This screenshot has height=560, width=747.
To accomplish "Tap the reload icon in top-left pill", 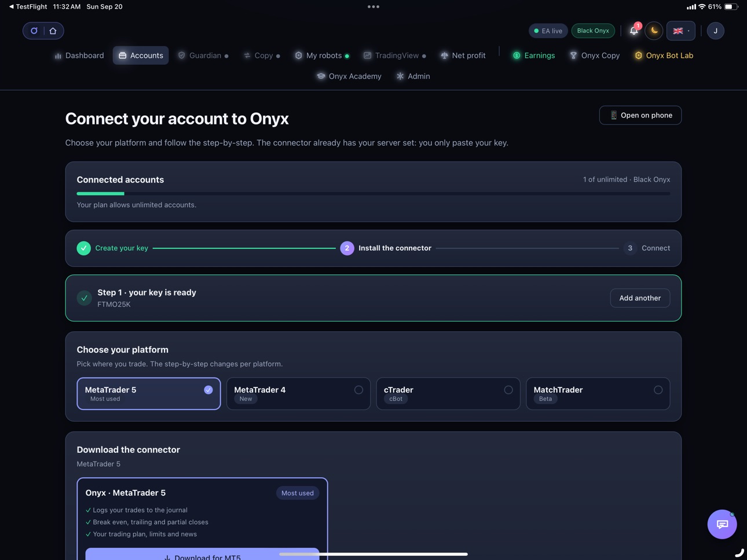I will click(34, 31).
